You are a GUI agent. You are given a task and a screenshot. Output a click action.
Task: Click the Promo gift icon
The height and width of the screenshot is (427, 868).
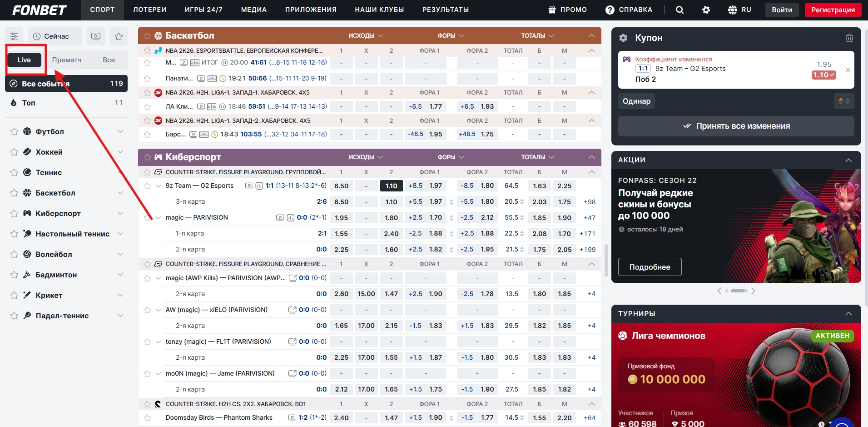(x=552, y=10)
